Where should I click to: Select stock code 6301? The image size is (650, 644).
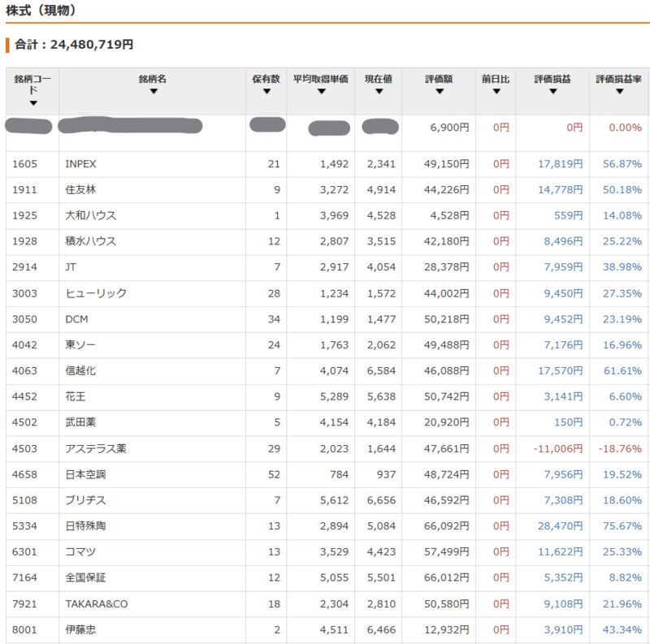(24, 552)
